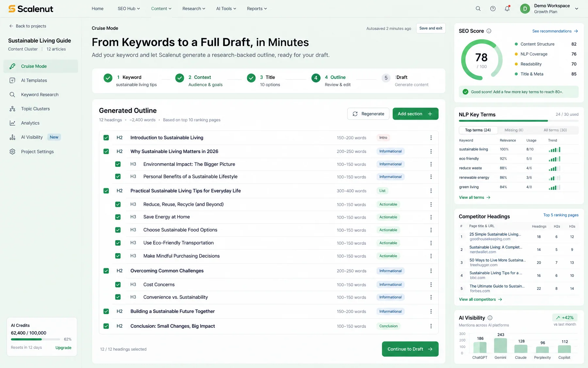Click the Keyword Research magnifier icon
The image size is (588, 368).
click(x=12, y=95)
